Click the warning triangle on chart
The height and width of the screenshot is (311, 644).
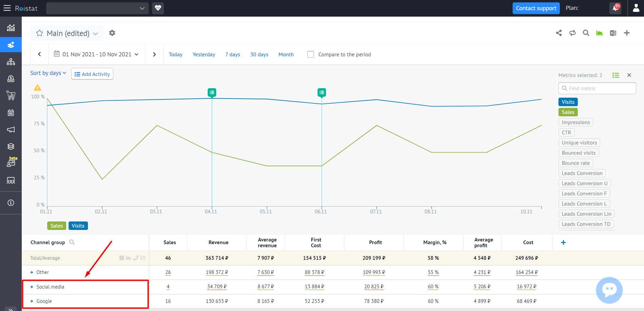click(x=37, y=88)
